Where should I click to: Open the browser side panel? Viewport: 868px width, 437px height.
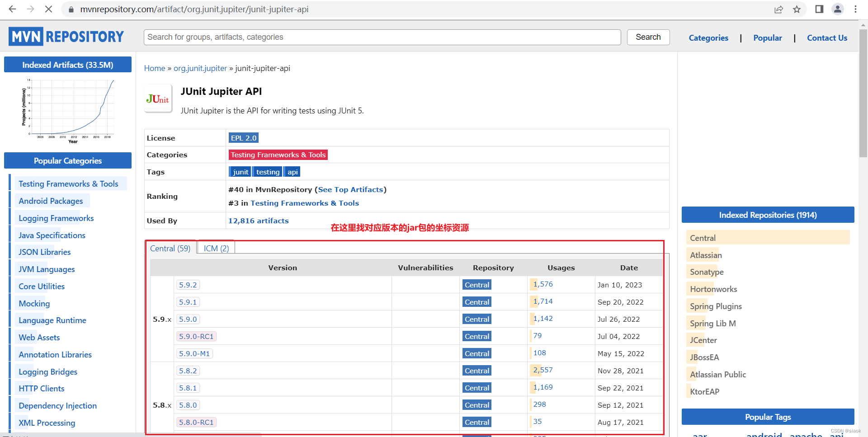(x=819, y=9)
